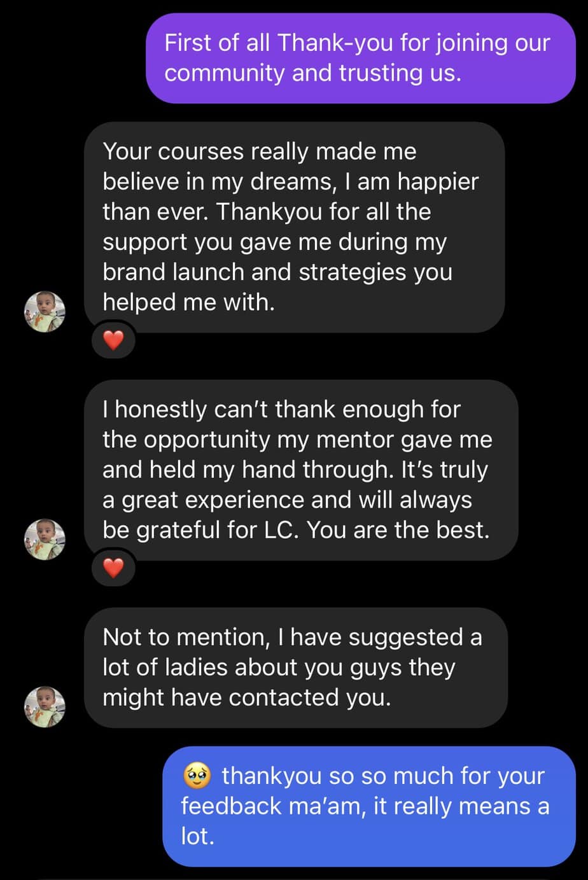The width and height of the screenshot is (588, 880).
Task: Open profile picture next to "grateful for LC" message
Action: pyautogui.click(x=45, y=540)
